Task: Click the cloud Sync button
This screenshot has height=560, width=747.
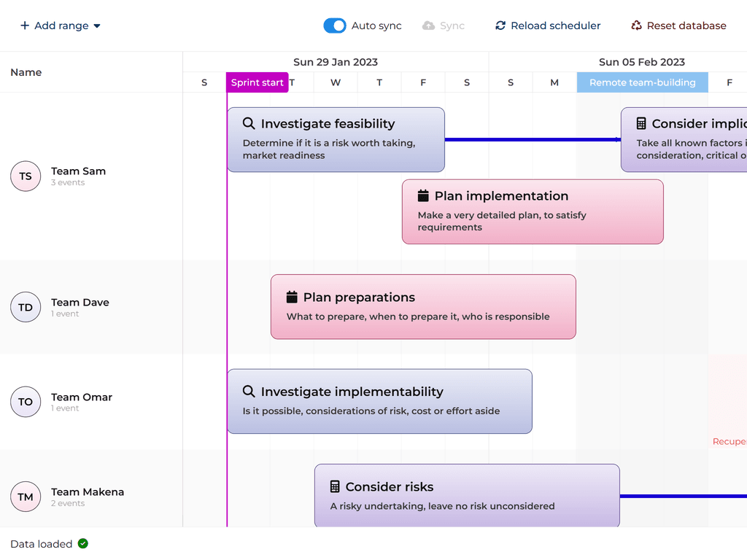Action: point(444,26)
